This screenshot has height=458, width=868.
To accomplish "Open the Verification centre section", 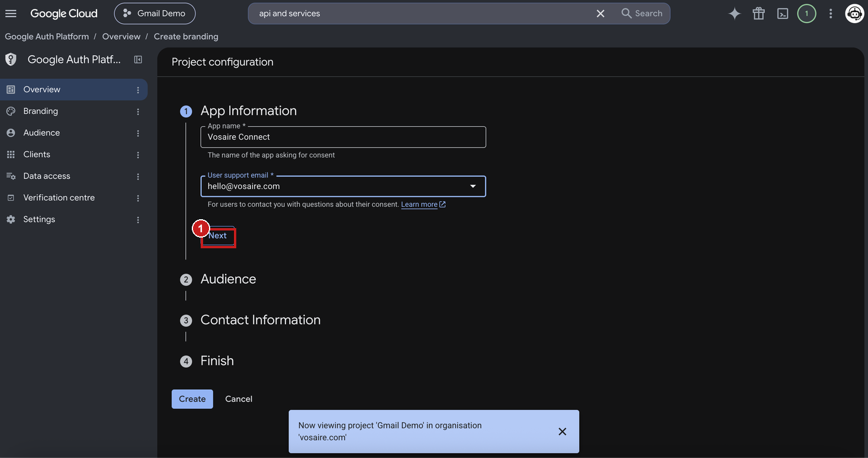I will 73,198.
